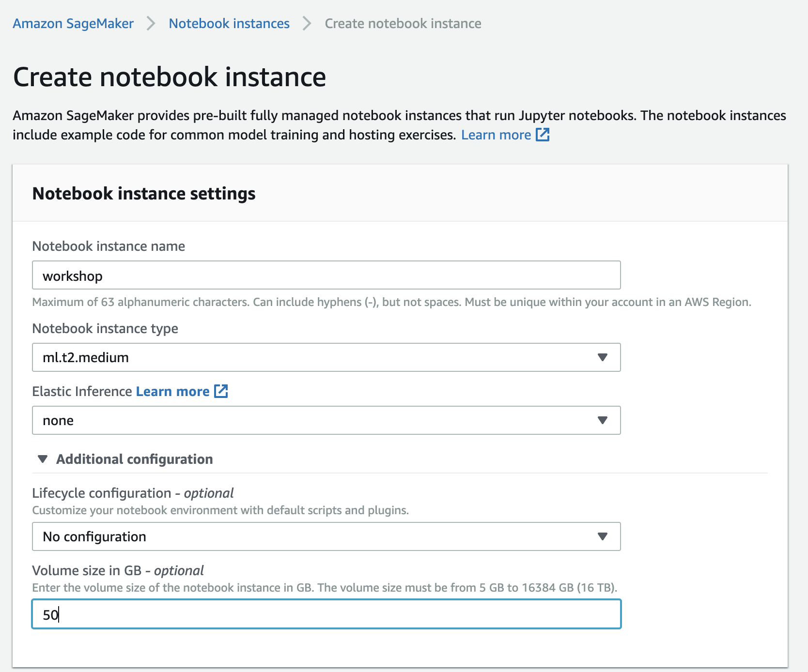808x672 pixels.
Task: Click the chevron after Amazon SageMaker breadcrumb
Action: tap(151, 23)
